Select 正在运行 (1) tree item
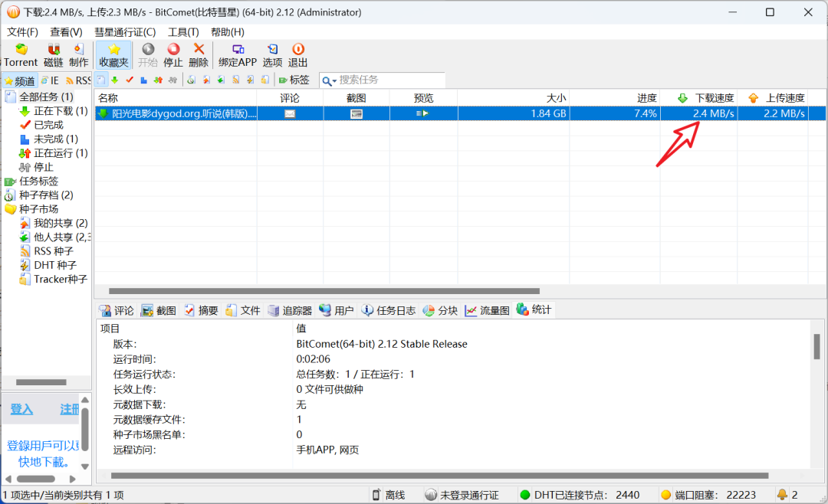 pos(61,153)
